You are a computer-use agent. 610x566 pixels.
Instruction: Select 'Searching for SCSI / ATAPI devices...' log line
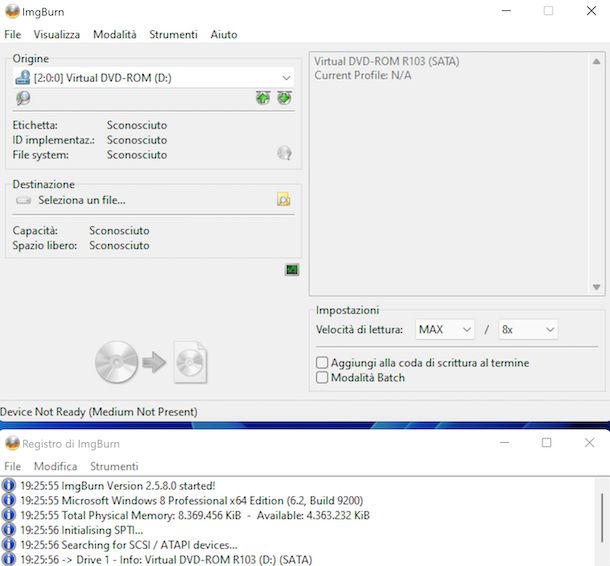(x=129, y=545)
